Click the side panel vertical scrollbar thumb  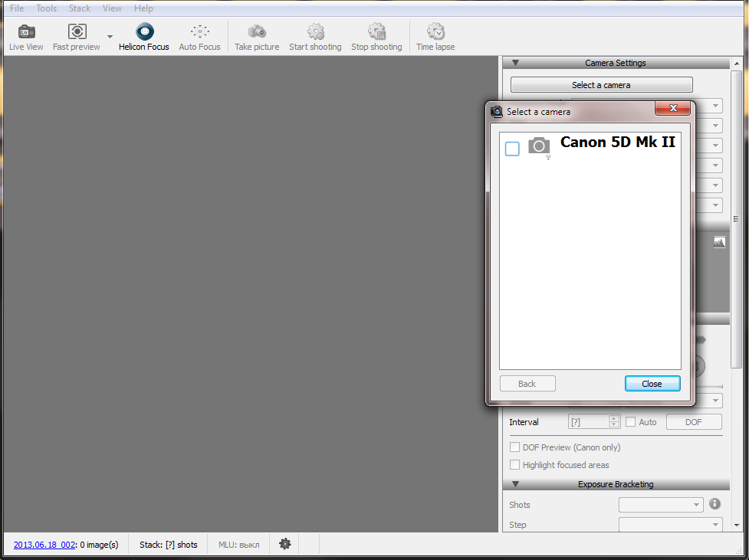[x=736, y=218]
